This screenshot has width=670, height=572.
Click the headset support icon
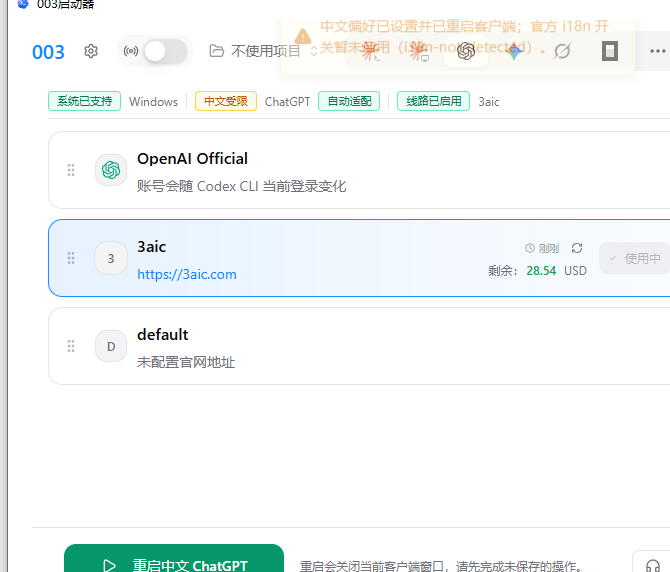coord(652,566)
